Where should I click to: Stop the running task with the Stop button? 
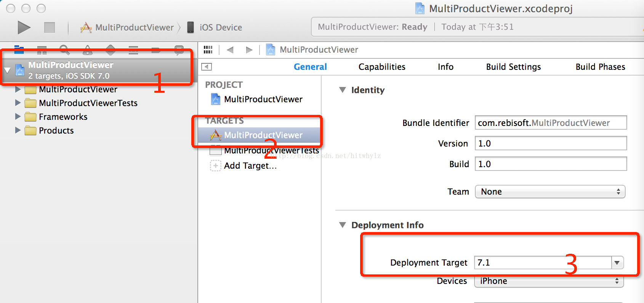pos(50,27)
